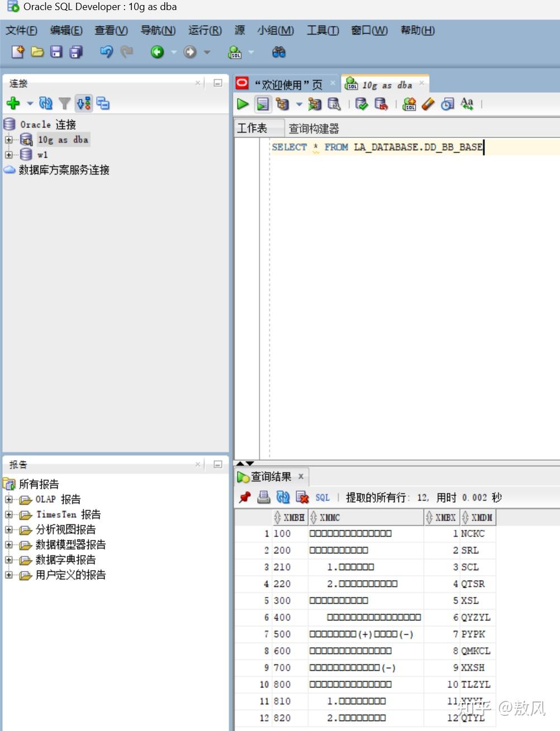Open the Explain Plan dropdown arrow
Image resolution: width=560 pixels, height=731 pixels.
298,104
